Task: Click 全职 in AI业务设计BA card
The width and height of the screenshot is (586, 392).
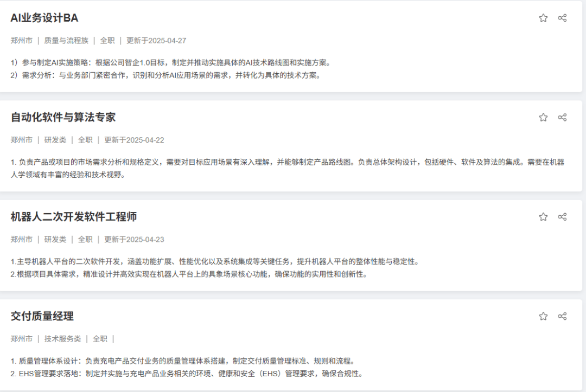Action: click(107, 41)
